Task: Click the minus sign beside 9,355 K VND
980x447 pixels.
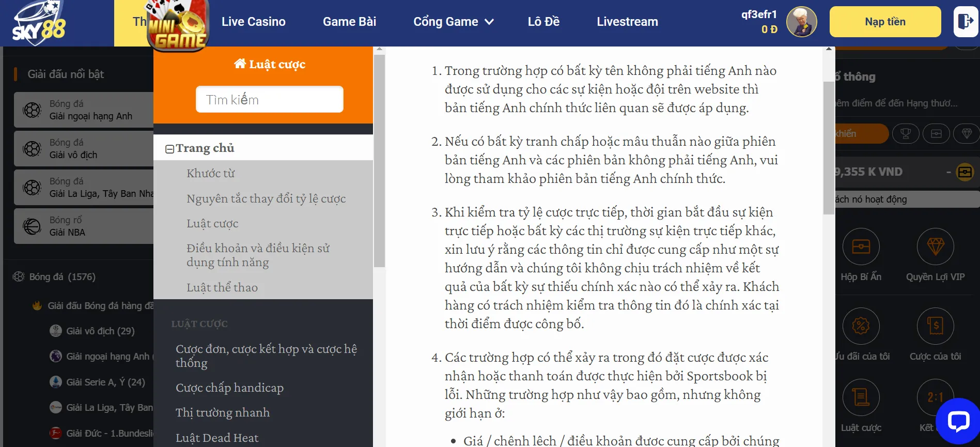Action: coord(948,172)
